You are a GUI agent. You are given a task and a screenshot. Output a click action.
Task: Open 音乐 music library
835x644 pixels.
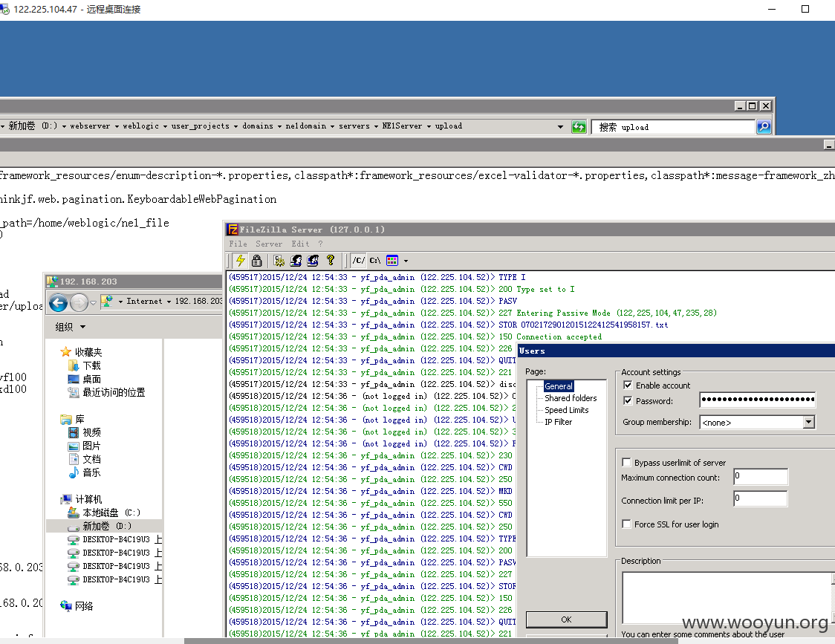(x=85, y=472)
